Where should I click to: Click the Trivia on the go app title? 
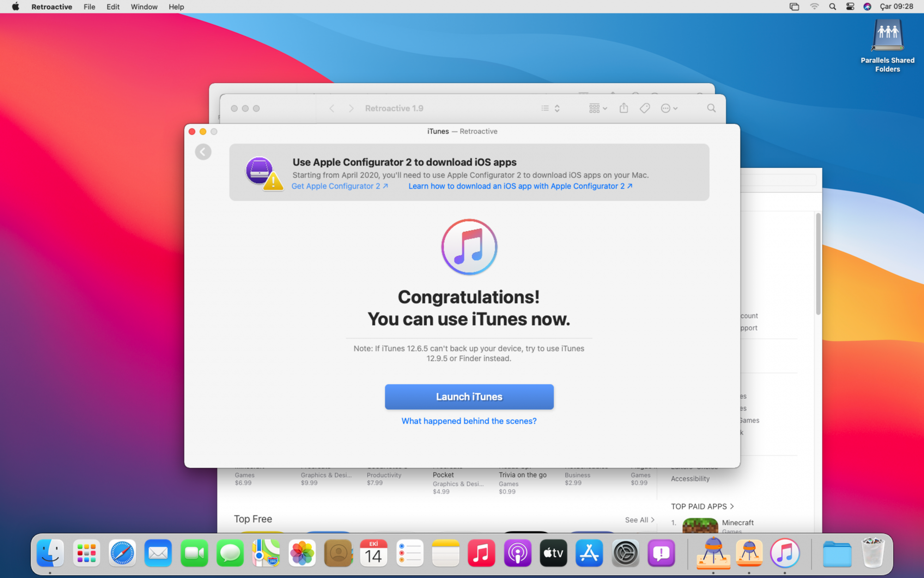(x=523, y=475)
